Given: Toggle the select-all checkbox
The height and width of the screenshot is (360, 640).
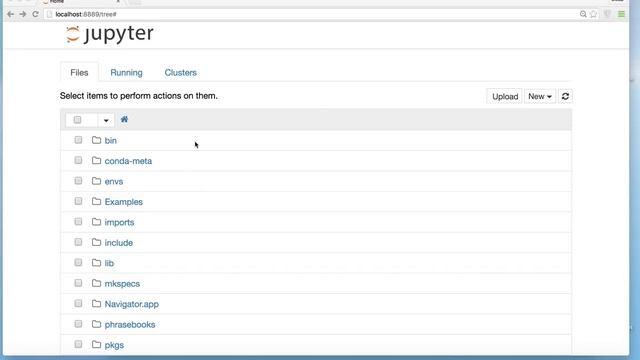Looking at the screenshot, I should (x=77, y=120).
